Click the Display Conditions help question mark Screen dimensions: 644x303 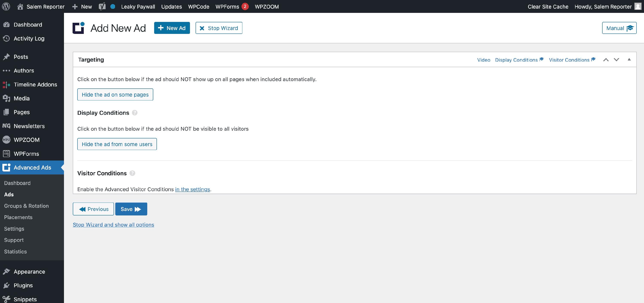(x=135, y=113)
